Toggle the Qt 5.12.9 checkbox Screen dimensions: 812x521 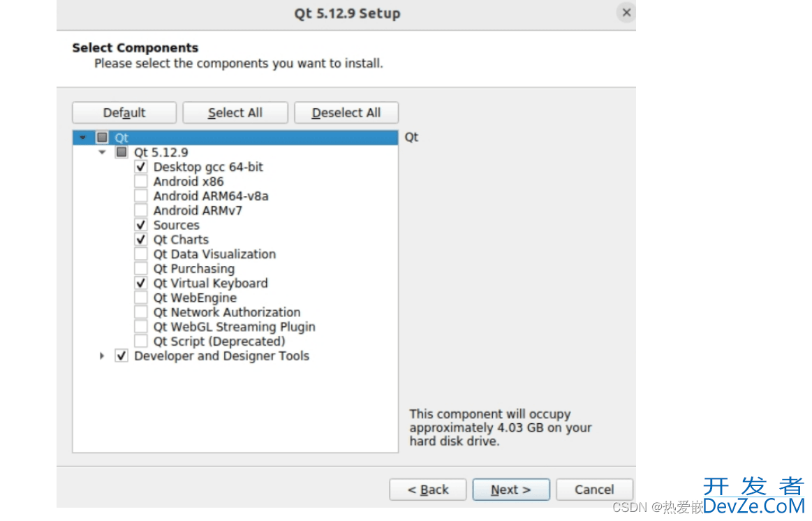pyautogui.click(x=121, y=152)
